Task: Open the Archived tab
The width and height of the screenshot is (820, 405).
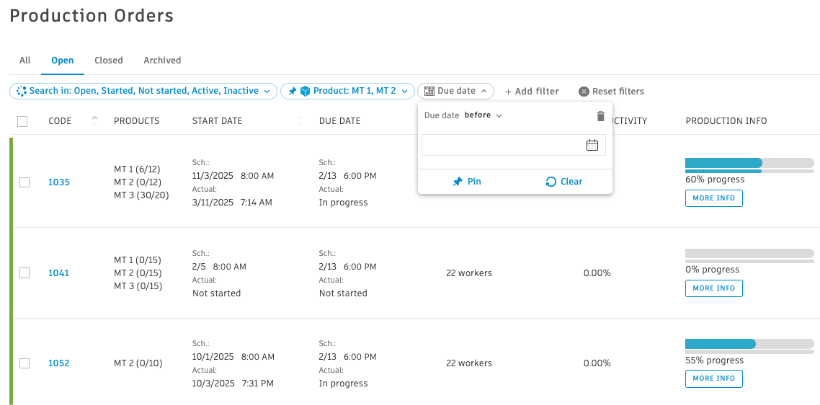Action: [162, 60]
